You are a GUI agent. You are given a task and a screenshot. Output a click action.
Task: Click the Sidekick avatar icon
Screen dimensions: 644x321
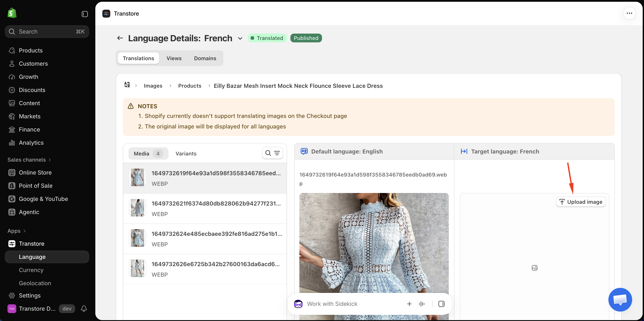tap(298, 304)
